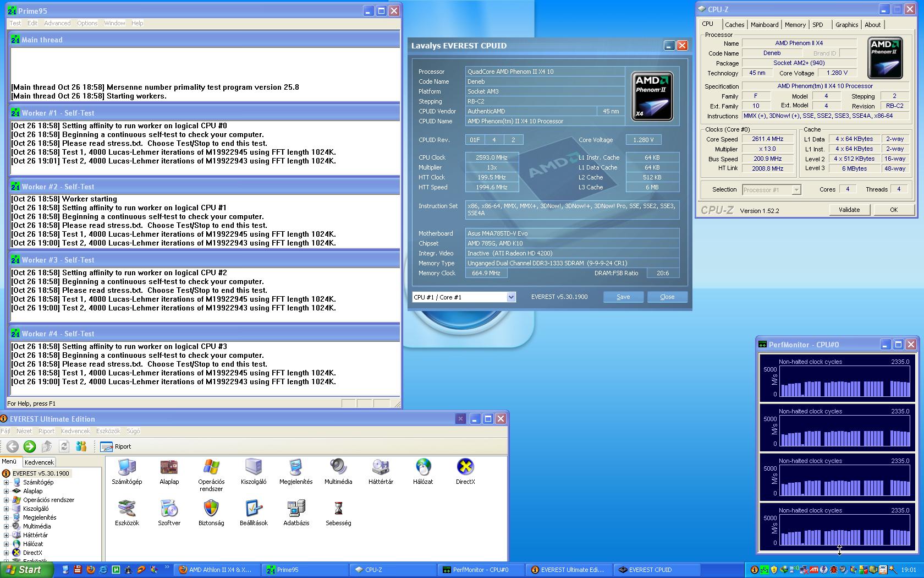Switch to the Kedvencek tab in EVEREST
Viewport: 924px width, 578px height.
click(x=39, y=462)
